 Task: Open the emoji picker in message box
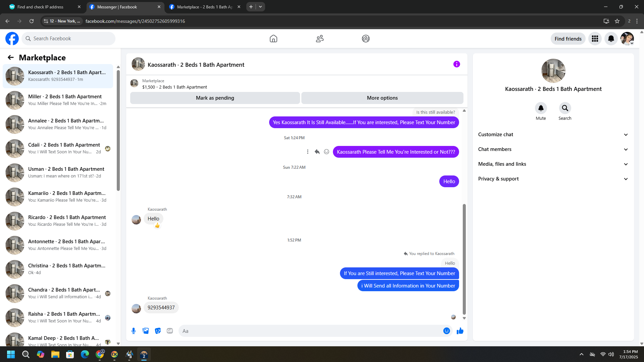pyautogui.click(x=447, y=331)
